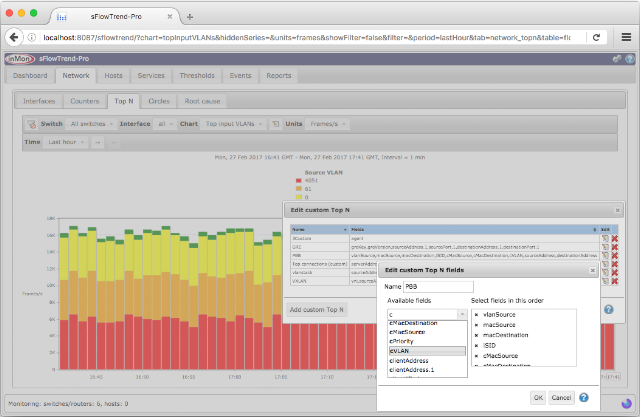The height and width of the screenshot is (417, 640).
Task: Open help icon in sFlowTrend-Pro header
Action: pos(630,59)
